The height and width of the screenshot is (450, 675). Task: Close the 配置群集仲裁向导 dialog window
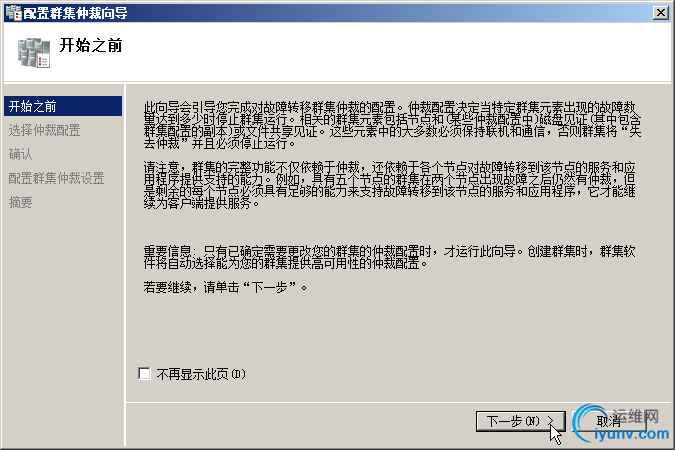point(660,13)
